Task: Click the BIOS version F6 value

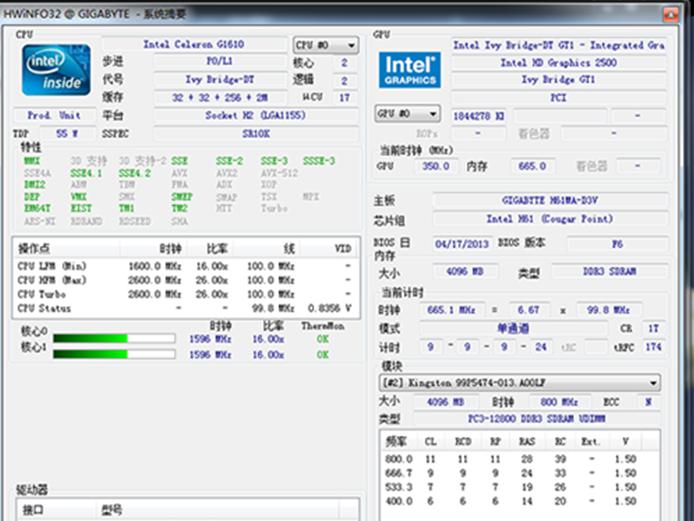Action: pos(617,244)
